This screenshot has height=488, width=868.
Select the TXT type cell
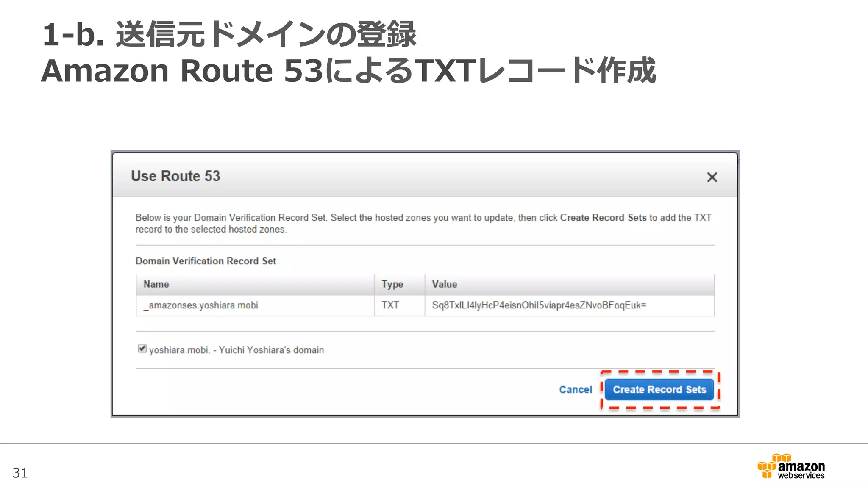point(399,305)
